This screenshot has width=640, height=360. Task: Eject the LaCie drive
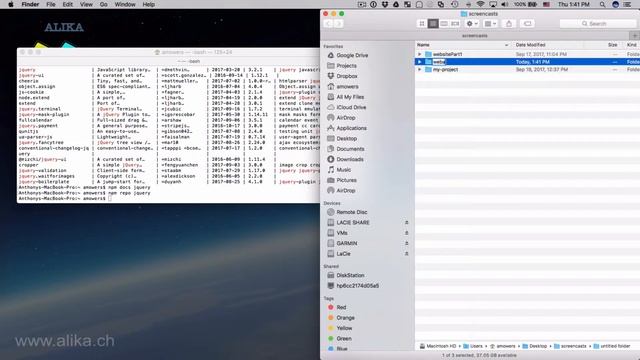(407, 254)
